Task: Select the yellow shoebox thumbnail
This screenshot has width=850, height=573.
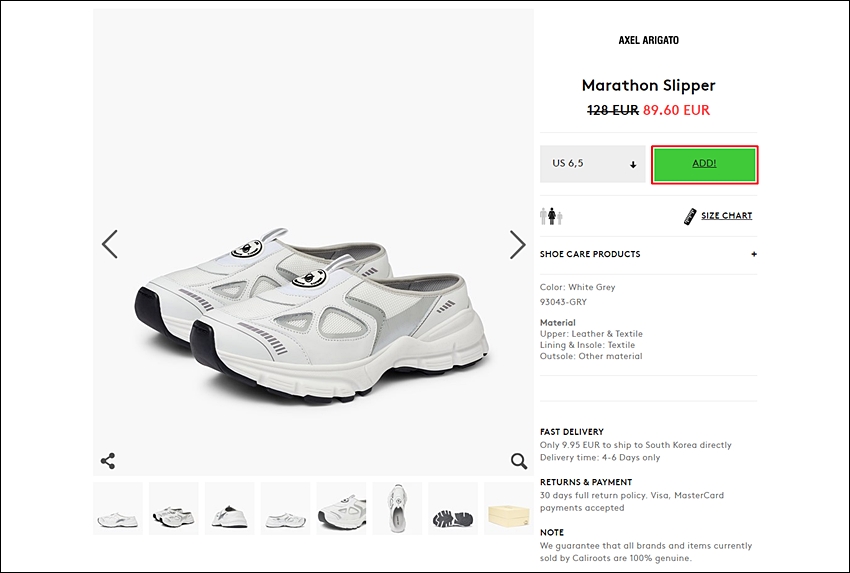Action: point(508,508)
